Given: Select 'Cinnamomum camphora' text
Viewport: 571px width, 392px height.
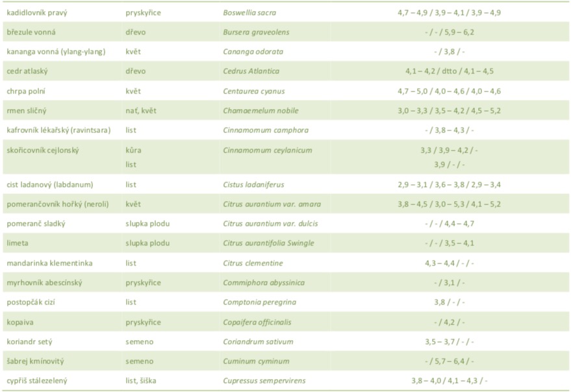Looking at the screenshot, I should tap(265, 130).
